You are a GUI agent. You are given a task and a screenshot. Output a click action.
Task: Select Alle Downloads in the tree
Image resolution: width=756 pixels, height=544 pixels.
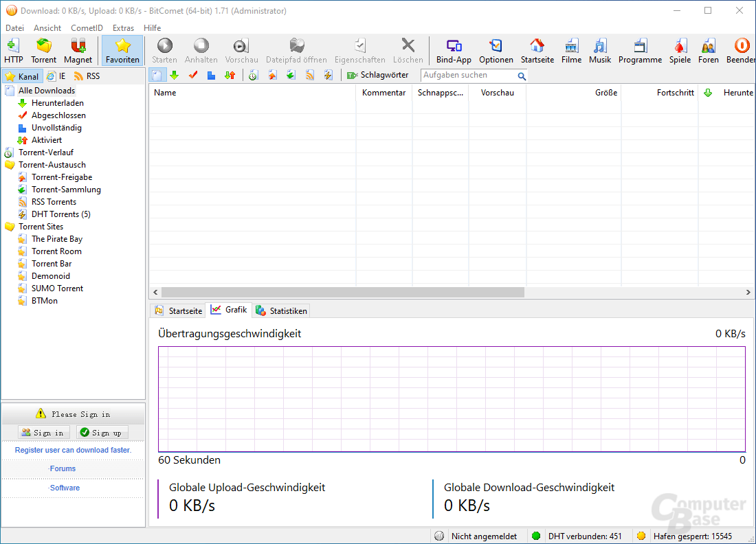47,91
